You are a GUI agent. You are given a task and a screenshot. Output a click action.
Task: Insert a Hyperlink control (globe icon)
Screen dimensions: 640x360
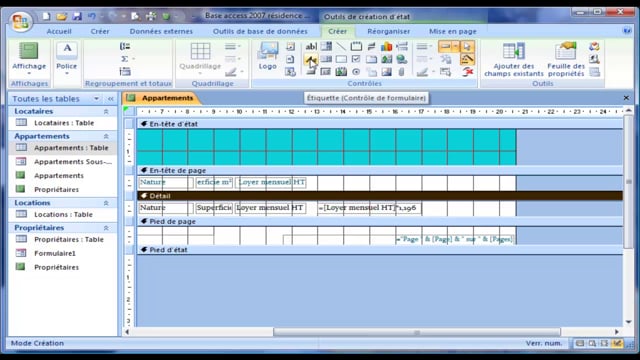click(x=402, y=60)
